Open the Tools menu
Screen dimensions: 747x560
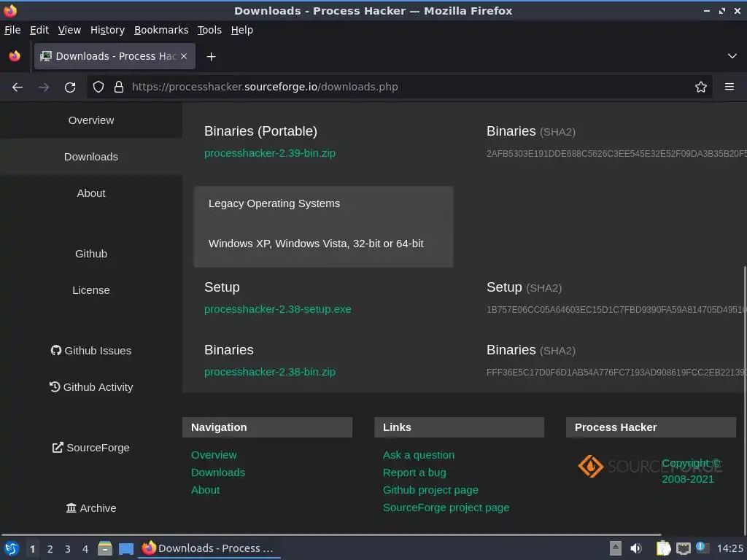coord(209,30)
